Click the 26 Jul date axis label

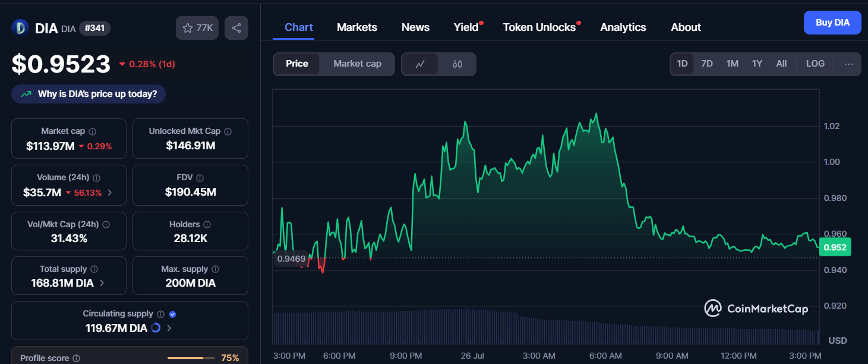click(x=472, y=356)
